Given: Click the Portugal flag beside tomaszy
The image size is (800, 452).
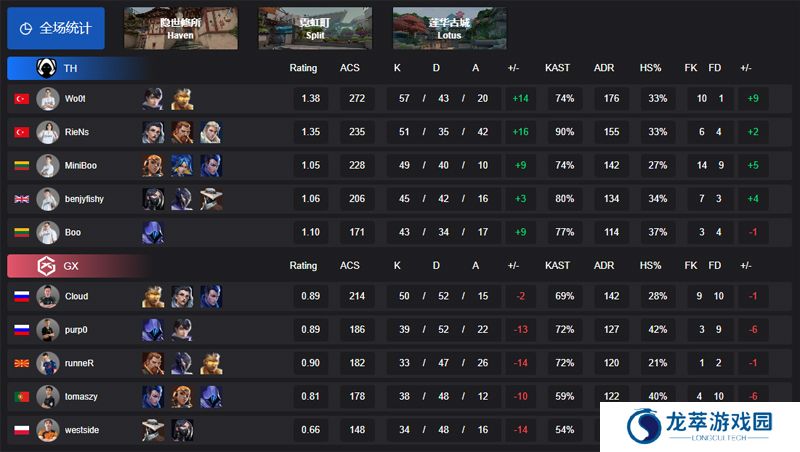Looking at the screenshot, I should click(21, 396).
